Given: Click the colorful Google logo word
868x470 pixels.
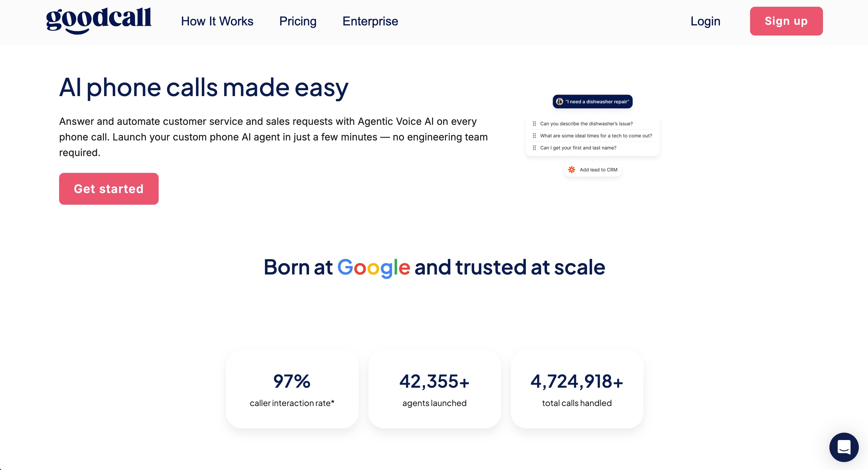Looking at the screenshot, I should (373, 267).
